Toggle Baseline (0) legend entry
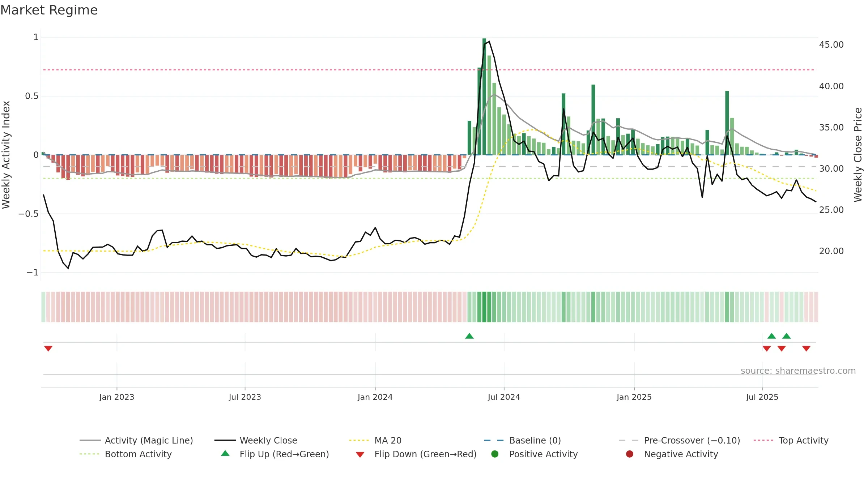The image size is (868, 488). pyautogui.click(x=522, y=440)
